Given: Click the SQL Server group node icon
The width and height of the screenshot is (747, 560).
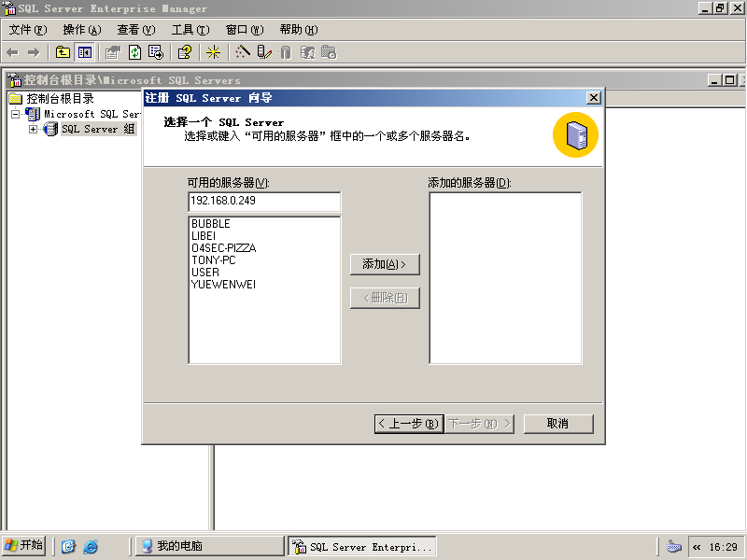Looking at the screenshot, I should [50, 129].
